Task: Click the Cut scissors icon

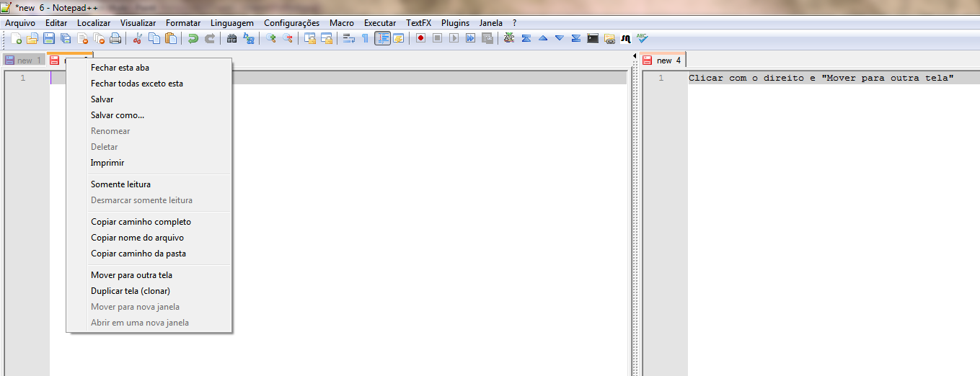Action: (138, 38)
